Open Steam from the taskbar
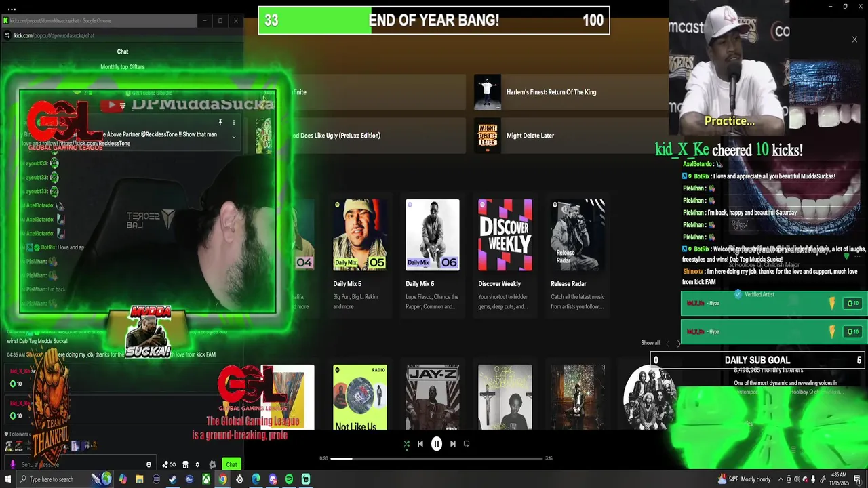The image size is (868, 488). pos(172,479)
